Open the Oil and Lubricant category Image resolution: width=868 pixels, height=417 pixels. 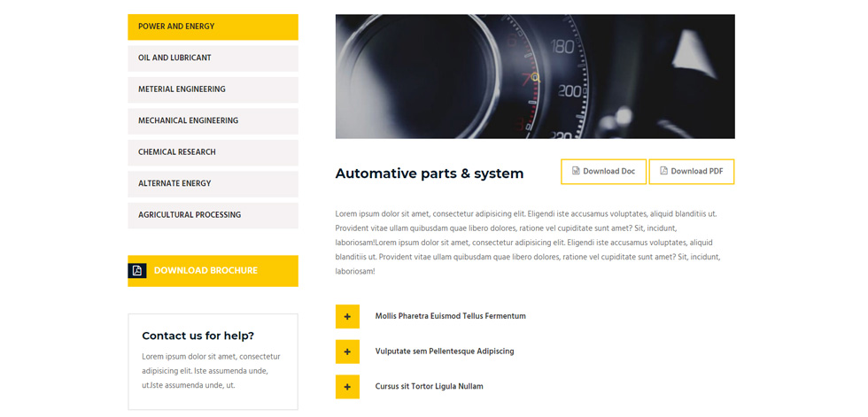point(213,58)
